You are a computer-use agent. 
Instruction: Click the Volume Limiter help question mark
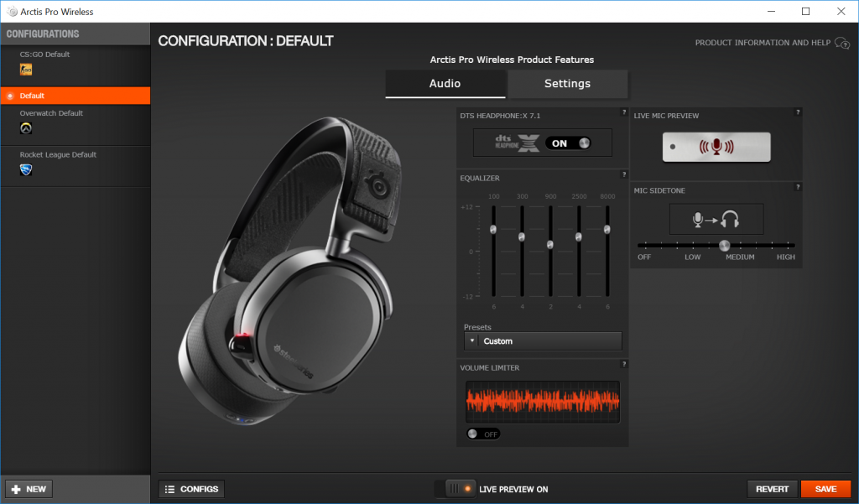(623, 364)
